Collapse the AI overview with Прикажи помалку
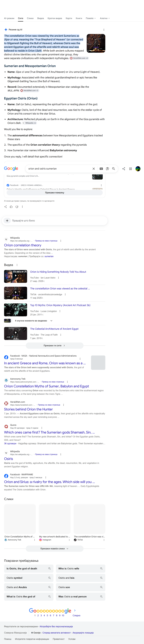 (x=55, y=193)
